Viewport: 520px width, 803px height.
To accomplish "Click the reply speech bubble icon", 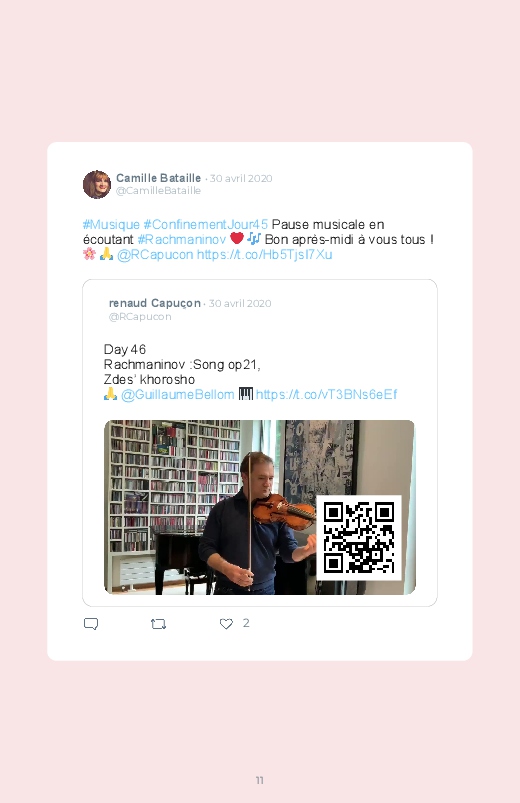I will coord(91,624).
